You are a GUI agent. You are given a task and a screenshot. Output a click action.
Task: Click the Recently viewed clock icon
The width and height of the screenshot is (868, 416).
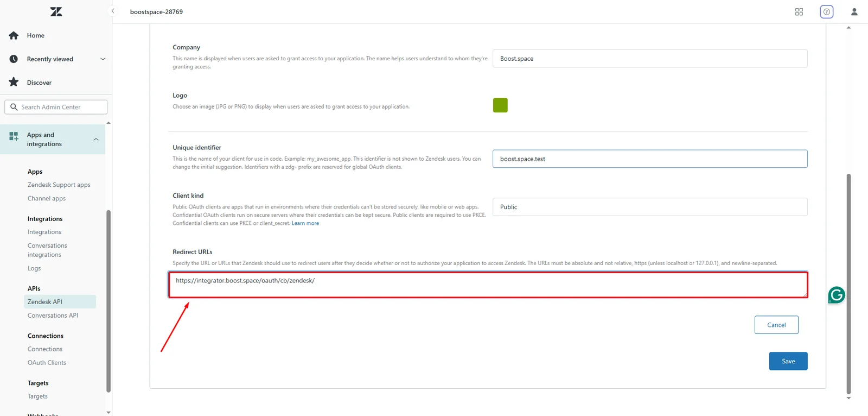14,59
